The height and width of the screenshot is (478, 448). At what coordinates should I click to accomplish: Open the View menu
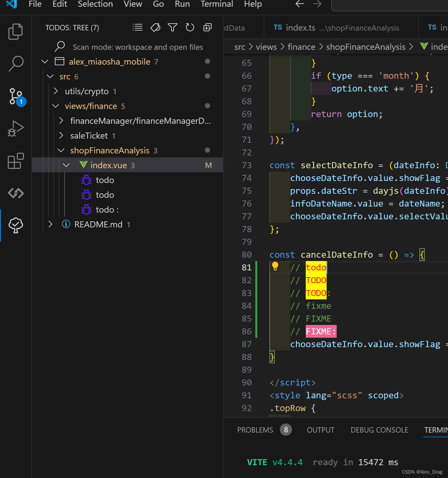point(133,4)
